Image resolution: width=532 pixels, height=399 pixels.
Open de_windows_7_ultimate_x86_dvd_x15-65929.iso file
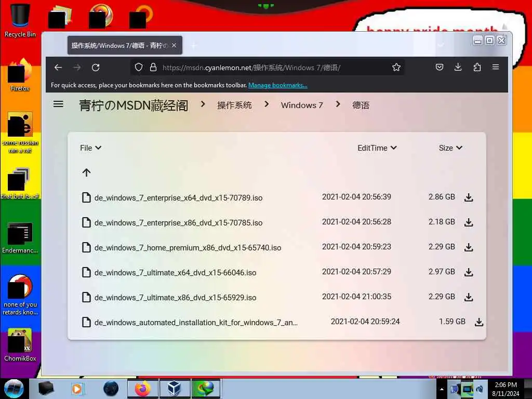coord(175,298)
